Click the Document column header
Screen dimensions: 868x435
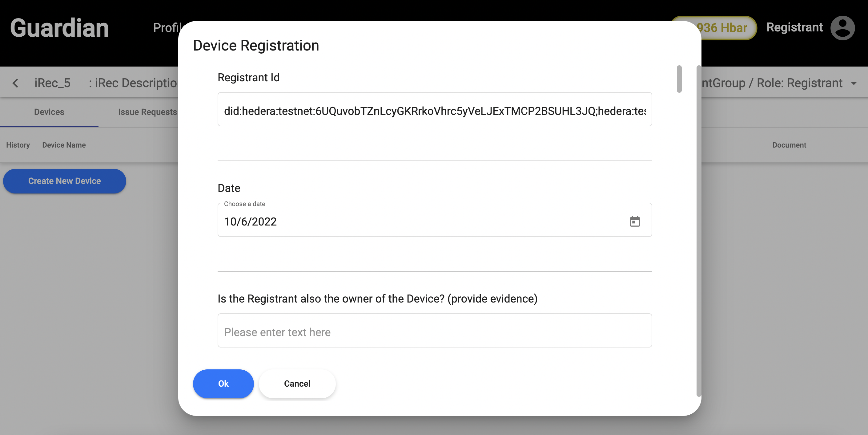(x=789, y=145)
